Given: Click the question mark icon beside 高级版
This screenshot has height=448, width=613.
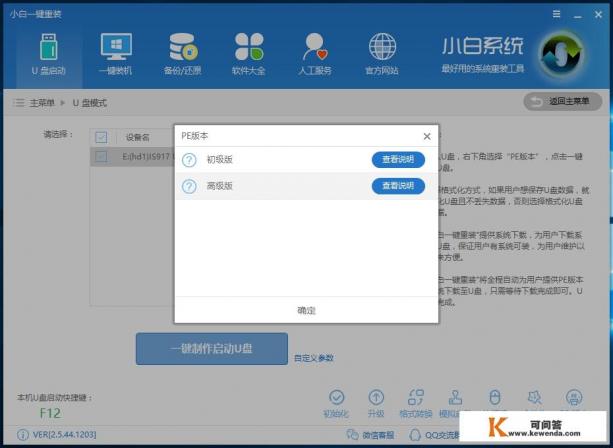Looking at the screenshot, I should point(189,186).
